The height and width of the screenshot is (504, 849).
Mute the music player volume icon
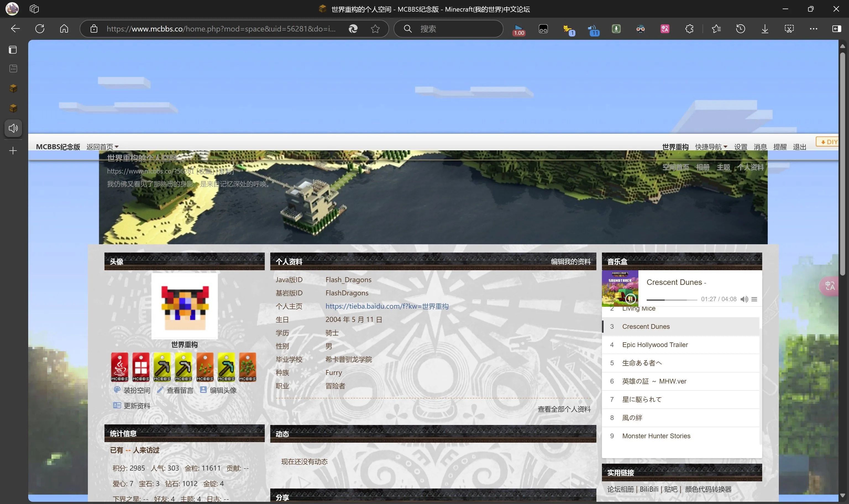pyautogui.click(x=744, y=299)
